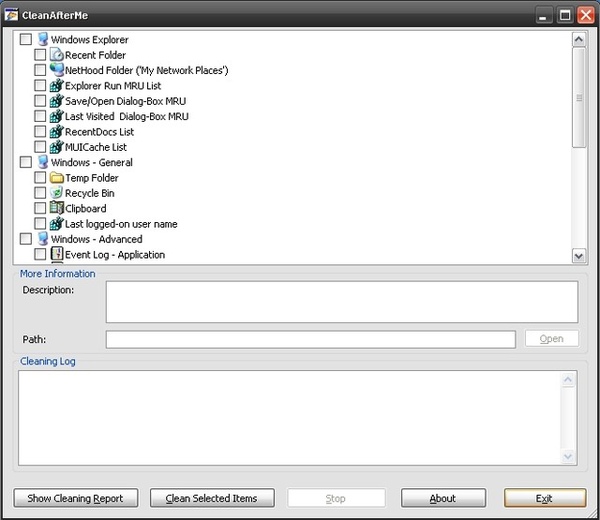This screenshot has height=520, width=600.
Task: Click the Last logged-on user name icon
Action: 57,223
